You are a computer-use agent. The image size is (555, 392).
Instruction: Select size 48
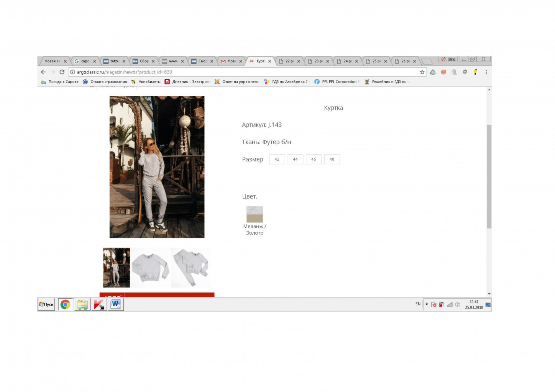click(x=332, y=159)
